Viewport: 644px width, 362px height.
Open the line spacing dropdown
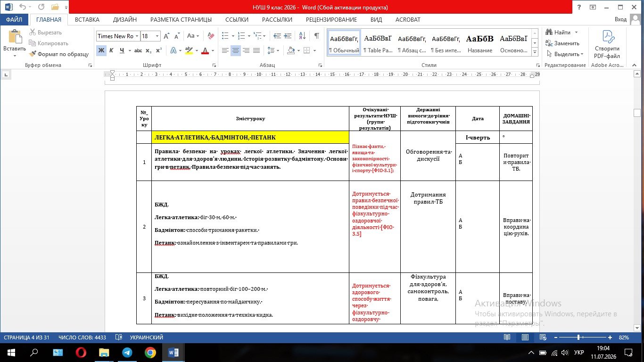tap(278, 50)
